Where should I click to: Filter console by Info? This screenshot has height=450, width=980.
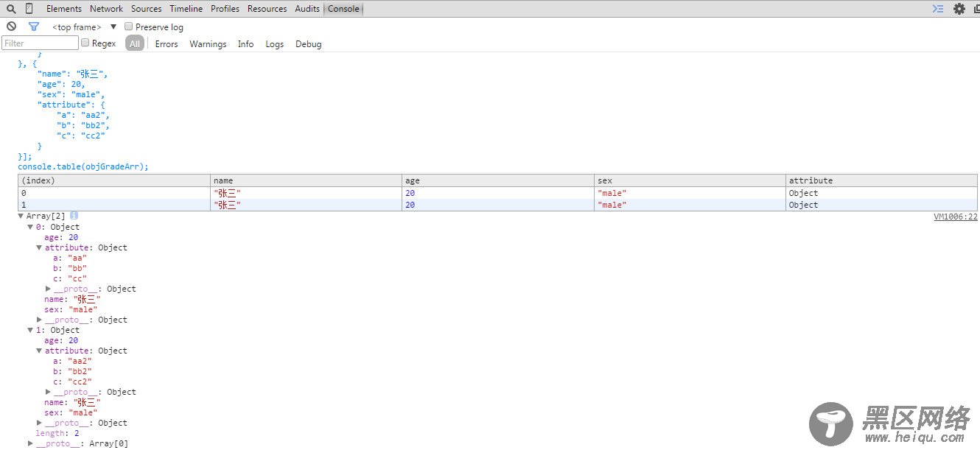tap(245, 44)
